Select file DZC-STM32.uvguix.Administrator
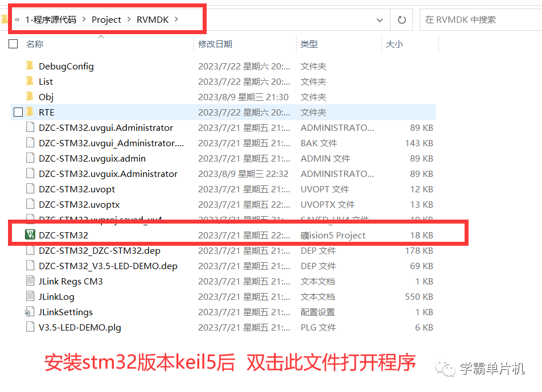 (x=108, y=174)
